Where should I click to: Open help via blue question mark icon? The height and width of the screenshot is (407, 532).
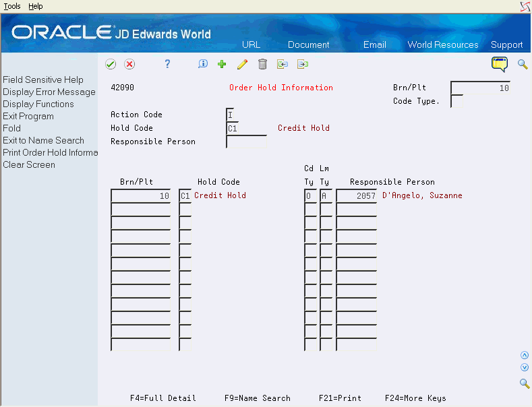(x=167, y=64)
